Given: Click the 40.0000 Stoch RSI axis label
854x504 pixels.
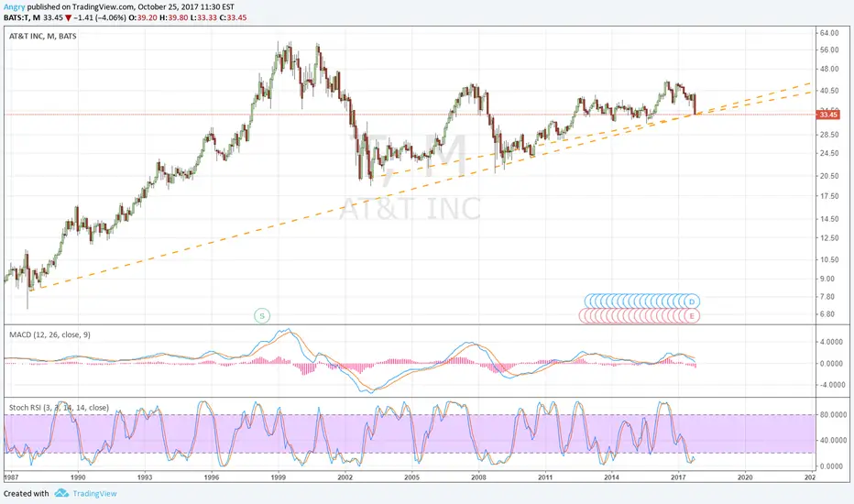Looking at the screenshot, I should 833,440.
